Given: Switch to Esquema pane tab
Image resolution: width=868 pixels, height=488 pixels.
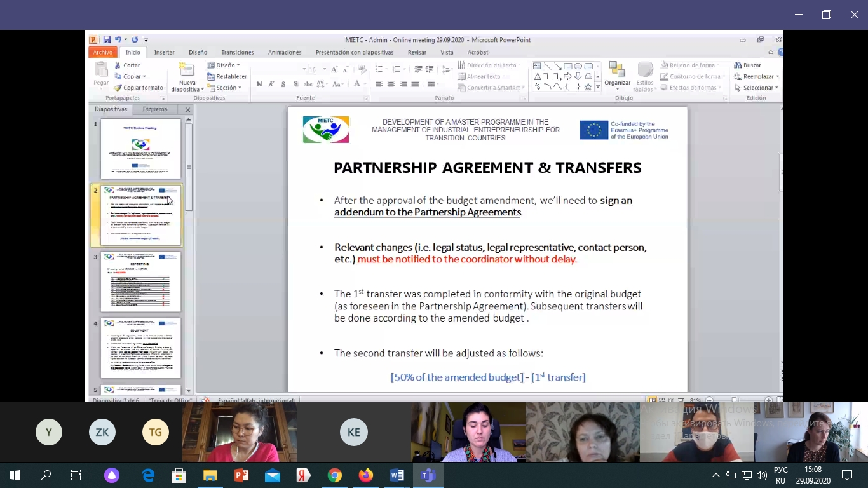Looking at the screenshot, I should click(155, 109).
